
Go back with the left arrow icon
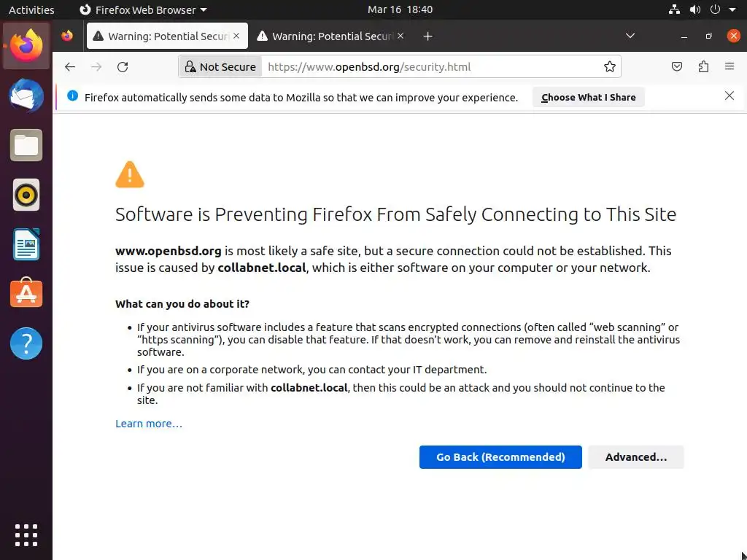pos(70,67)
